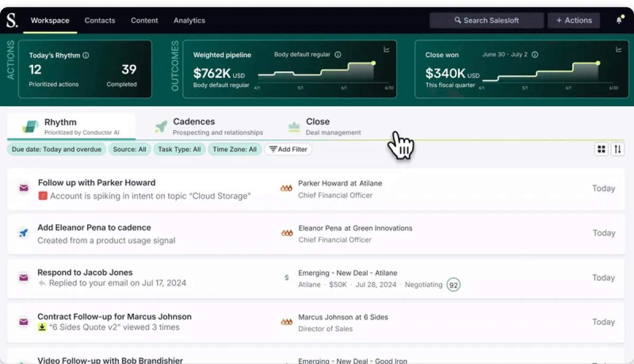Open the Time Zone: All filter
Image resolution: width=634 pixels, height=364 pixels.
click(235, 150)
